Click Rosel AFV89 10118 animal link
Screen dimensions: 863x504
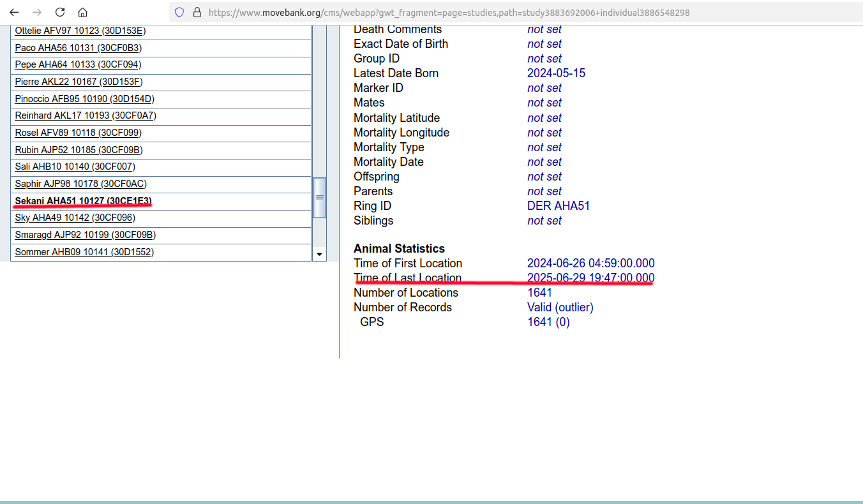(78, 133)
